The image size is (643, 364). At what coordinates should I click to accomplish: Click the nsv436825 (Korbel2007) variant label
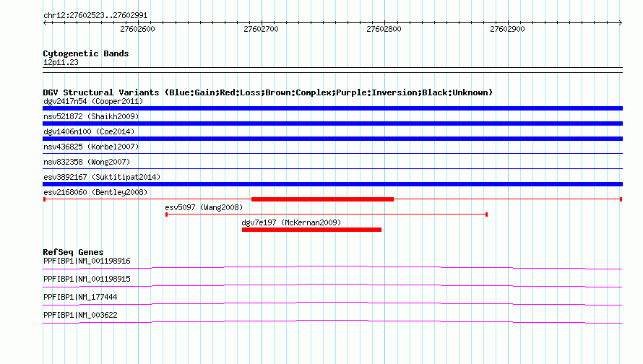point(91,147)
